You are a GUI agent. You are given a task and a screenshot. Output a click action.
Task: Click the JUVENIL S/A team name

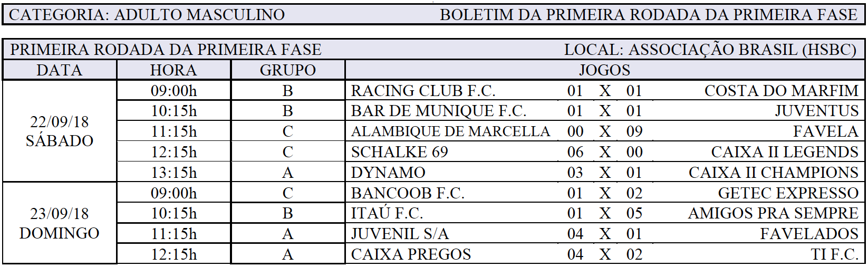coord(400,234)
